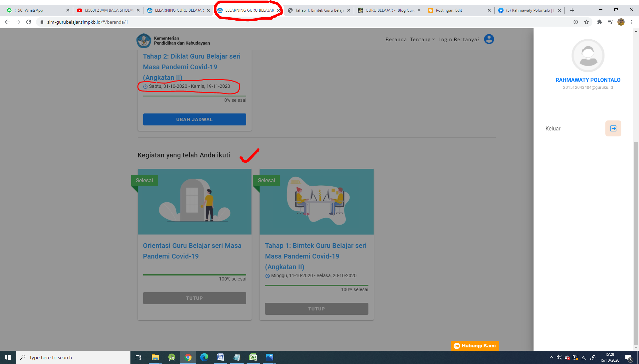Click TUTUP button on Tahap 1 Bimtek card
This screenshot has height=364, width=639.
317,309
